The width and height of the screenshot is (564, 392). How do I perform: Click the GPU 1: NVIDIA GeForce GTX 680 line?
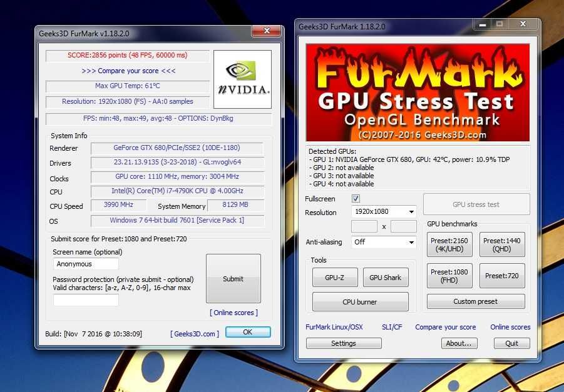[409, 159]
